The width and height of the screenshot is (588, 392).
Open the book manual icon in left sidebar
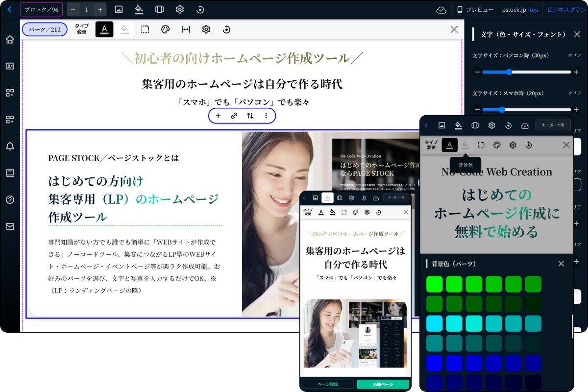pos(10,172)
